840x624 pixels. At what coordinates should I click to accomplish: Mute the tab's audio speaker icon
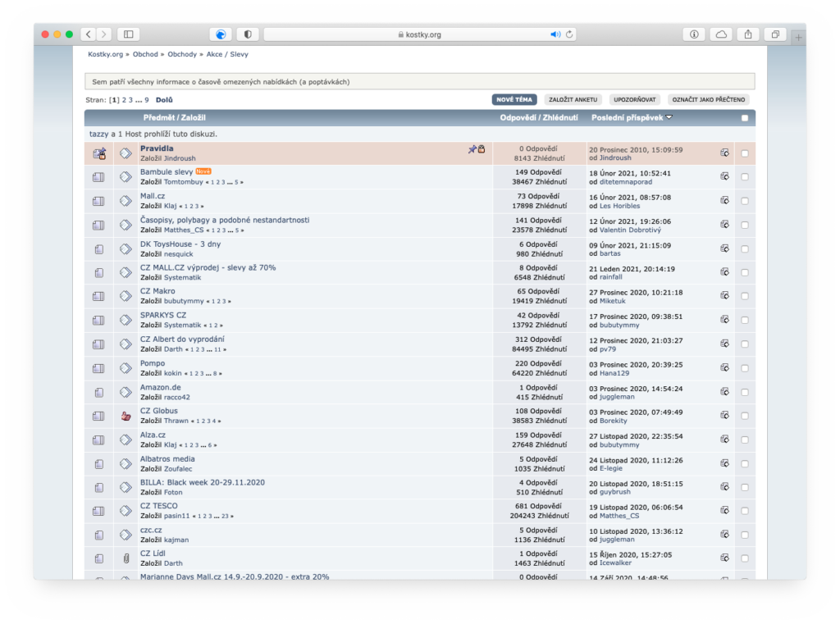click(x=555, y=34)
